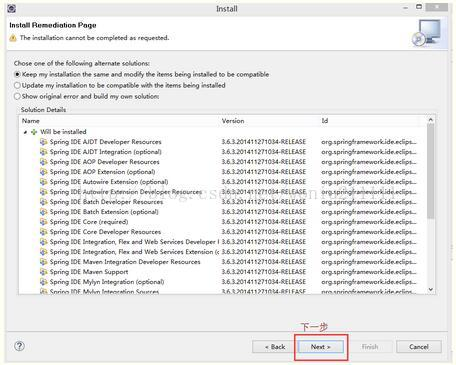This screenshot has height=365, width=456.
Task: Minimize the Install dialog window
Action: pyautogui.click(x=406, y=7)
